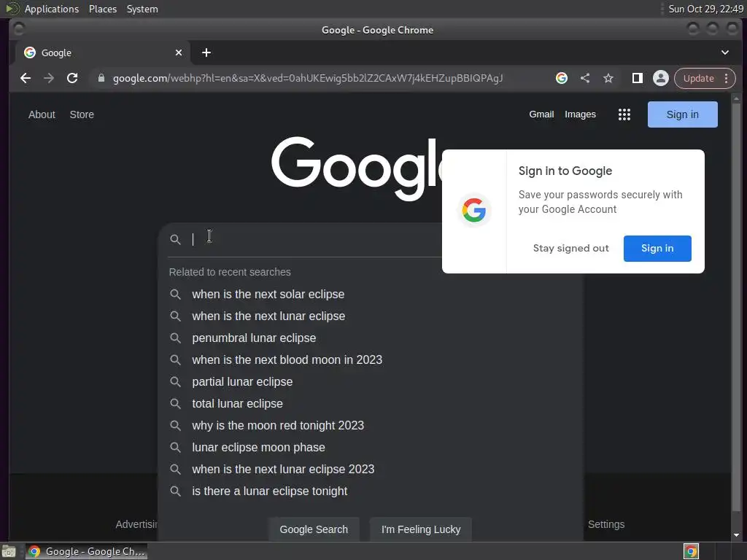747x560 pixels.
Task: Click the Google Chrome taskbar entry
Action: coord(86,551)
